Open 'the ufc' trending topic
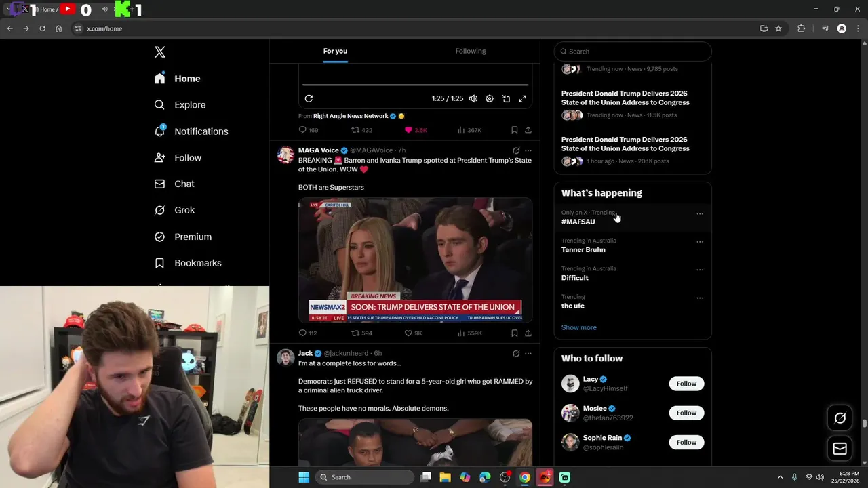The width and height of the screenshot is (868, 488). (573, 306)
